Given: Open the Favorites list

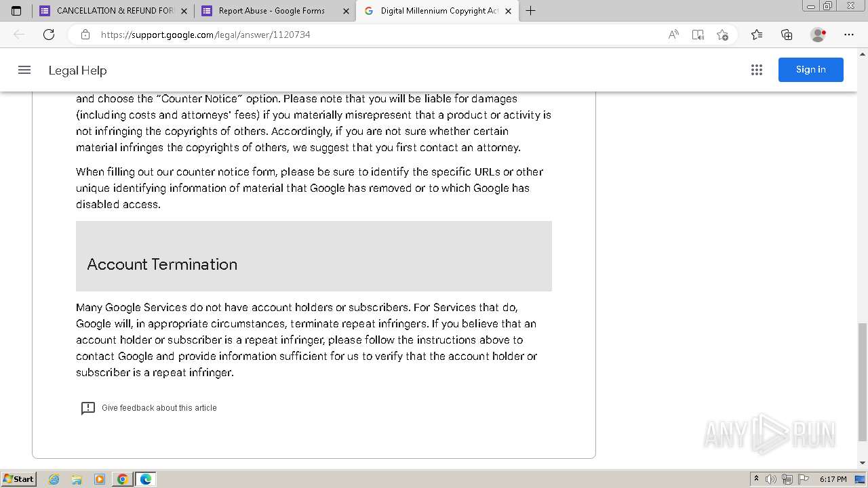Looking at the screenshot, I should point(757,35).
